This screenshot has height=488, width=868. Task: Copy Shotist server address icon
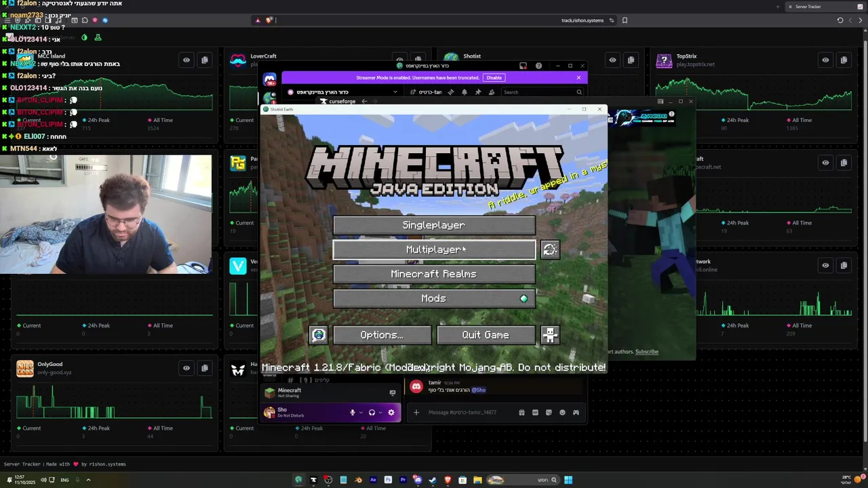pyautogui.click(x=631, y=60)
